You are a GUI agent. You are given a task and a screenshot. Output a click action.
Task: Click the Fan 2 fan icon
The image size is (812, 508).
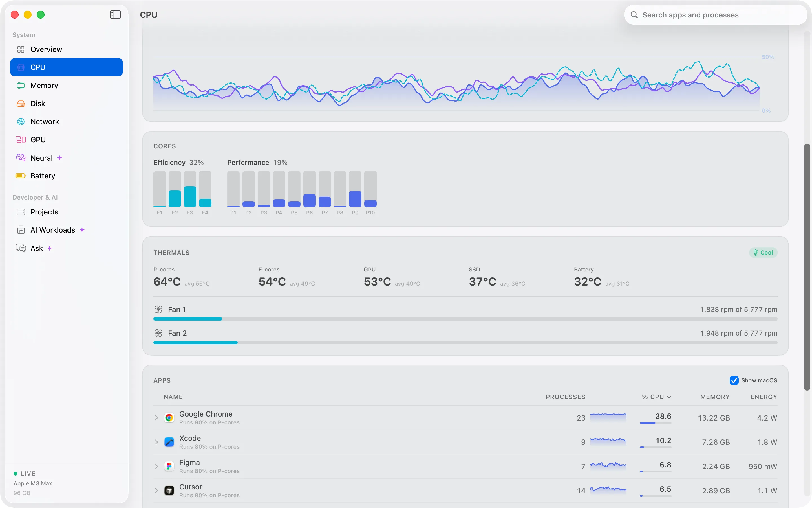[x=158, y=333]
